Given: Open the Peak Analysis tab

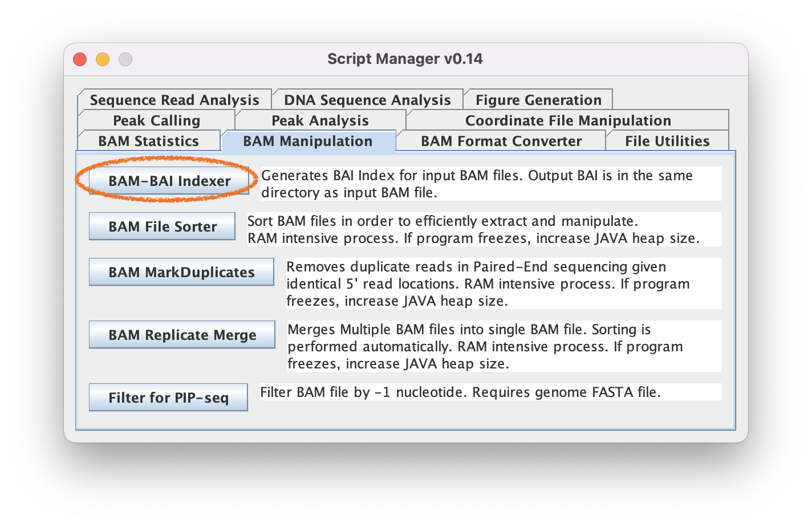Looking at the screenshot, I should click(320, 120).
